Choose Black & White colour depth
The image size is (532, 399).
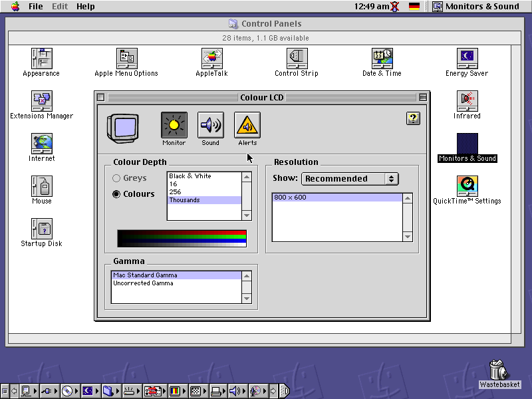click(x=205, y=176)
